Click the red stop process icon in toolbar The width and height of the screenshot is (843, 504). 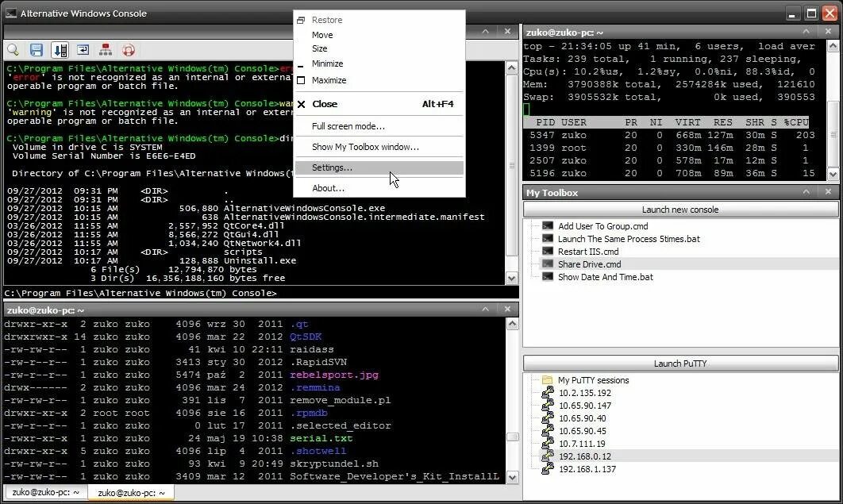point(128,49)
